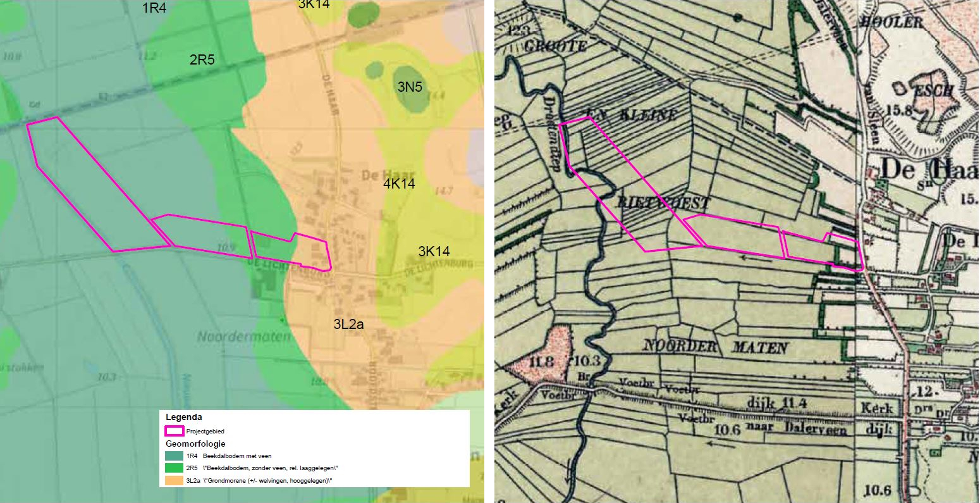Click the 3L2a label on the orange zone
Viewport: 980px width, 503px height.
tap(348, 325)
